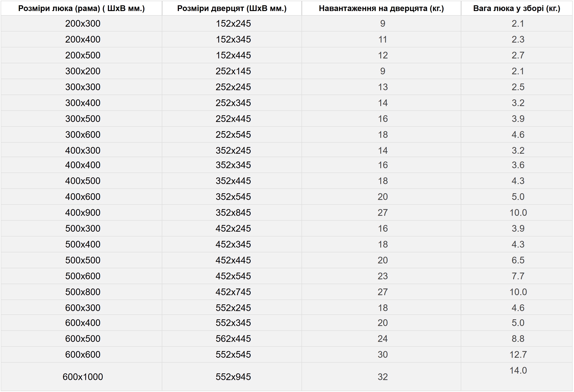Image resolution: width=574 pixels, height=392 pixels.
Task: Click load value 13 in 300x300 row
Action: click(x=383, y=87)
